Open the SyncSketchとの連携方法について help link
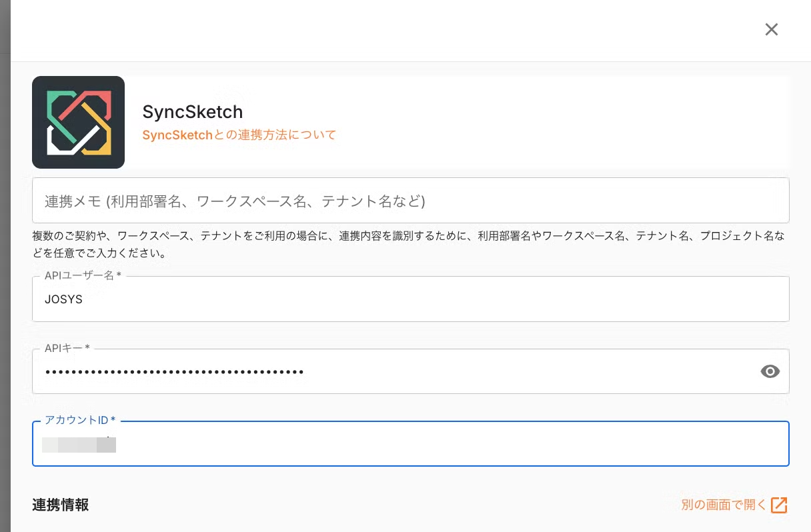Viewport: 811px width, 532px height. [239, 135]
